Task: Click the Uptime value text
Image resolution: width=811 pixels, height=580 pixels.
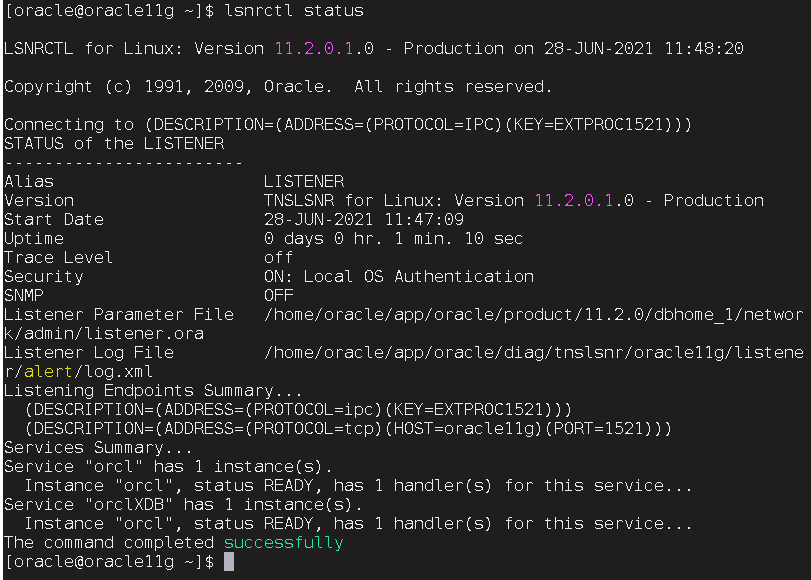Action: (x=393, y=239)
